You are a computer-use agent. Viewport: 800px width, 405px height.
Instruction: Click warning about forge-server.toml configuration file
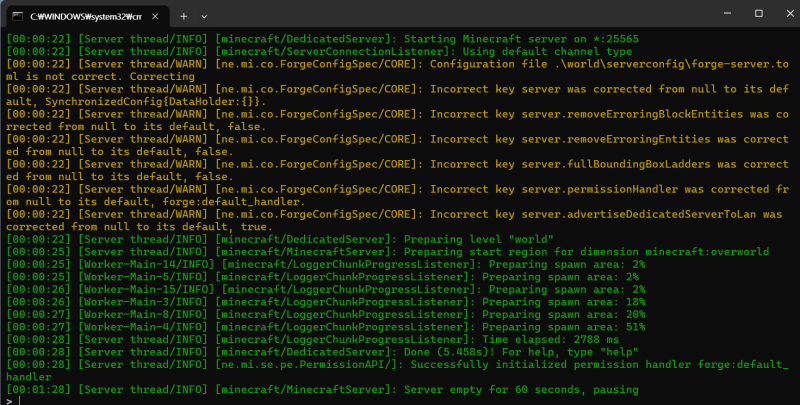(x=397, y=70)
